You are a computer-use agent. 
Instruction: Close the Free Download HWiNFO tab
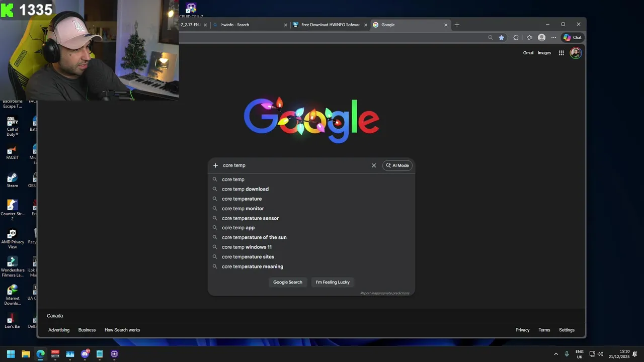pos(366,25)
